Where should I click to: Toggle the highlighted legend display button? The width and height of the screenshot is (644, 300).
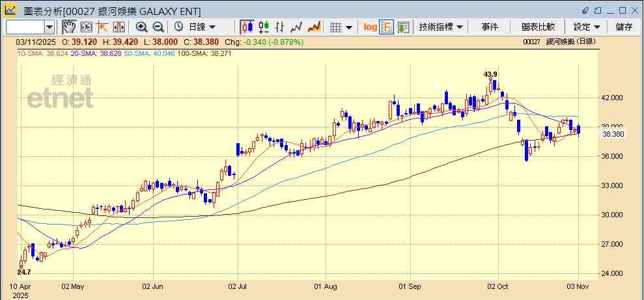[x=387, y=27]
